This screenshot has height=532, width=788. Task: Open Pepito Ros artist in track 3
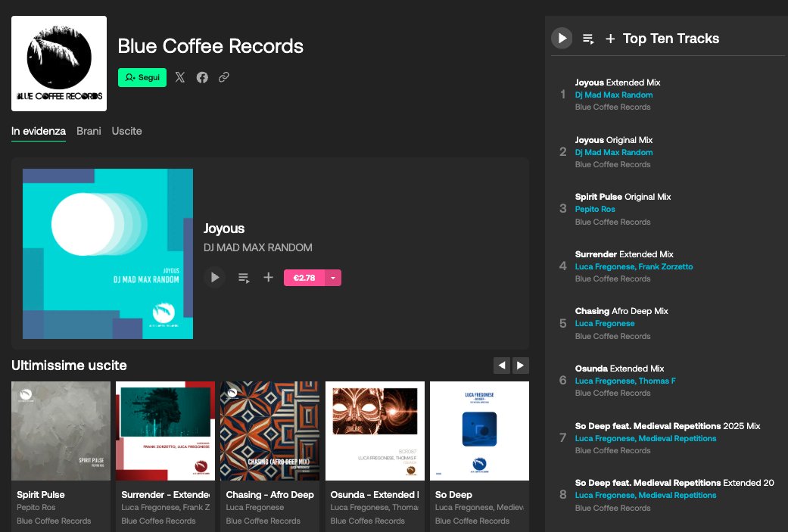coord(595,209)
